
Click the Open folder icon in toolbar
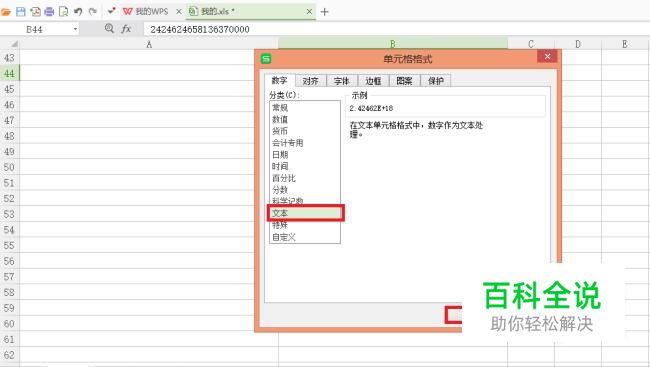[x=6, y=12]
